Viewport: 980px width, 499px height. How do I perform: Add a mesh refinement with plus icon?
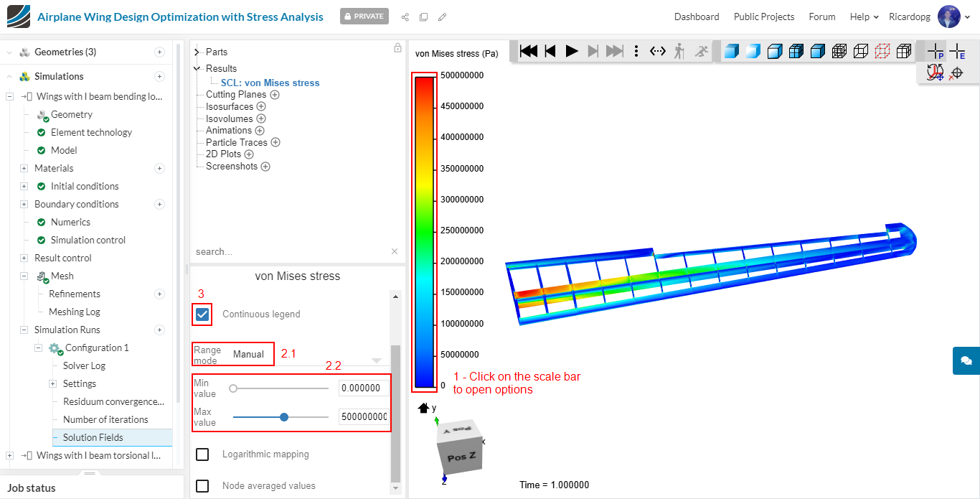click(159, 294)
